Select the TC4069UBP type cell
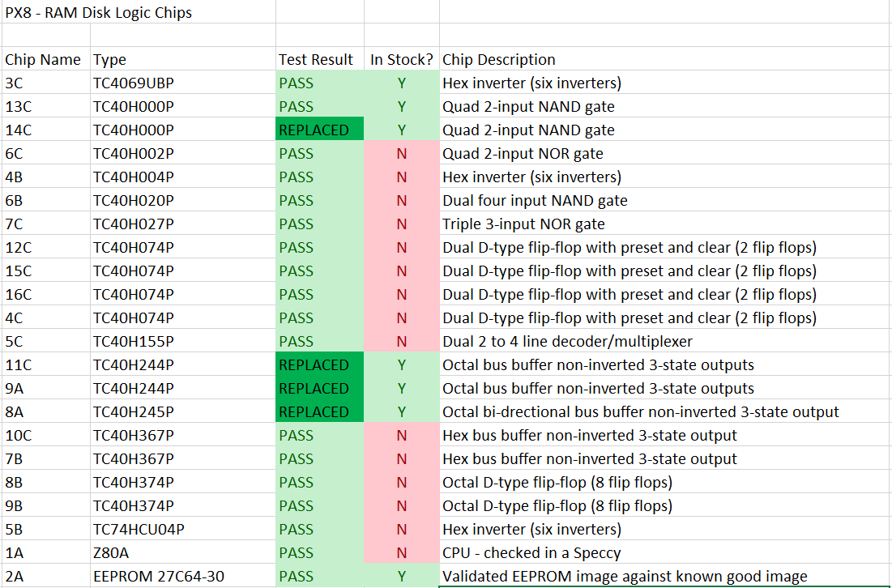892x588 pixels. click(182, 83)
